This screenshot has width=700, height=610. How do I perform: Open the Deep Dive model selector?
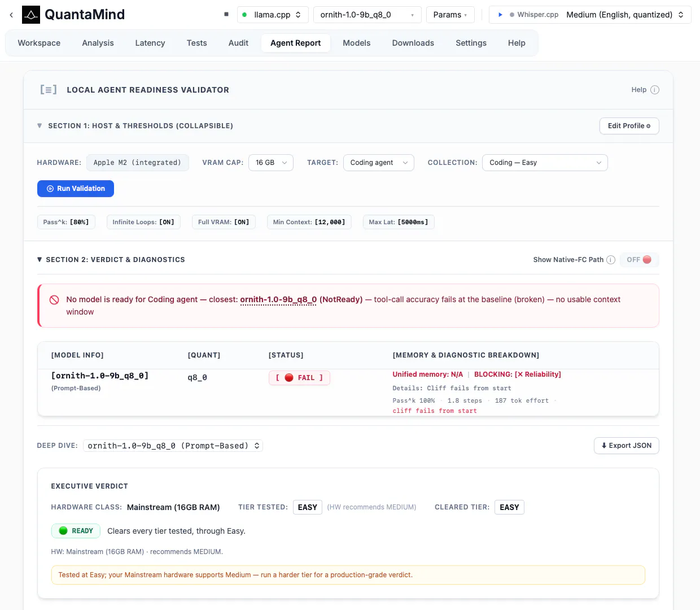(173, 446)
